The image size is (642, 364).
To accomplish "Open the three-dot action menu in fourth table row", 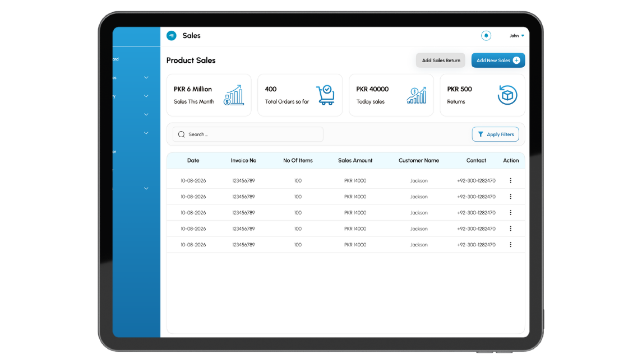I will pos(511,228).
